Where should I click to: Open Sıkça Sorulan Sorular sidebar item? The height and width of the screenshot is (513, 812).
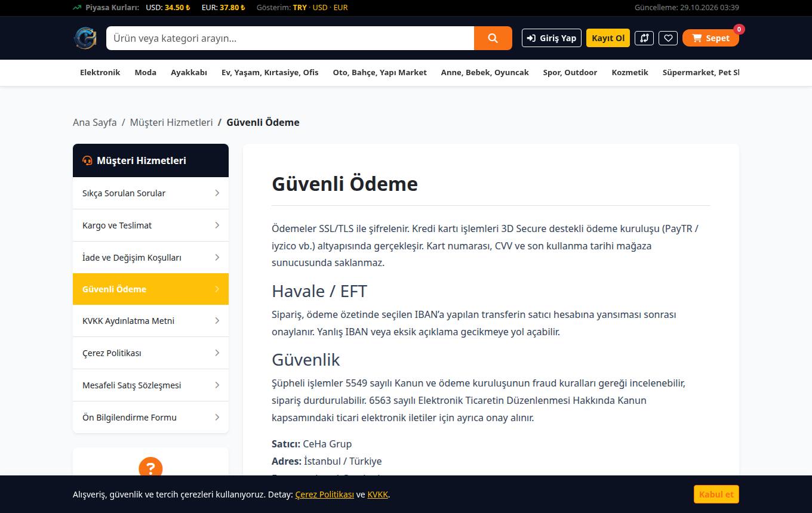150,193
